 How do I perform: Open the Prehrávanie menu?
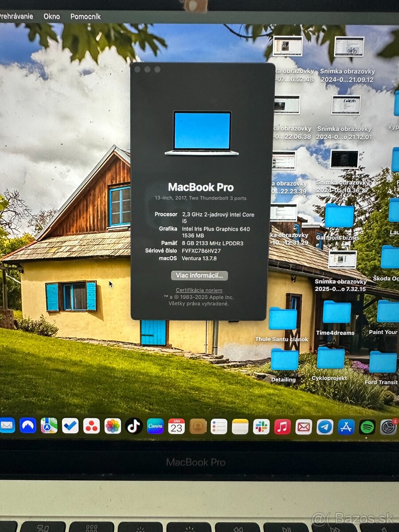[x=16, y=16]
